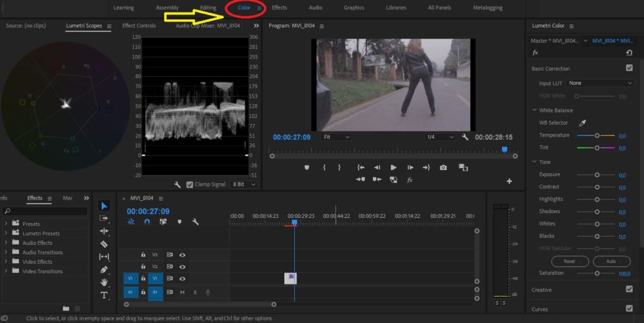The image size is (644, 323).
Task: Switch to the Graphics workspace
Action: click(x=353, y=8)
